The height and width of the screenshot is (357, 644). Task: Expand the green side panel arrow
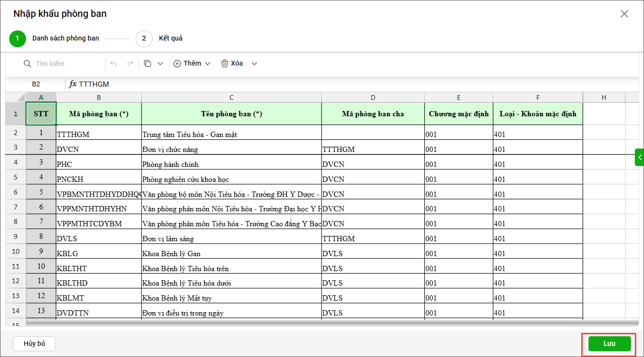tap(639, 157)
